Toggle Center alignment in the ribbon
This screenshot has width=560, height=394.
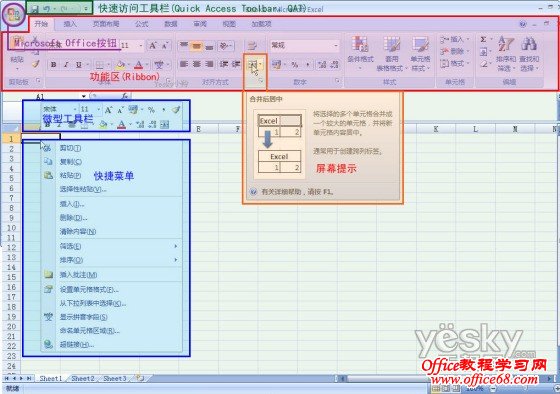pyautogui.click(x=196, y=64)
